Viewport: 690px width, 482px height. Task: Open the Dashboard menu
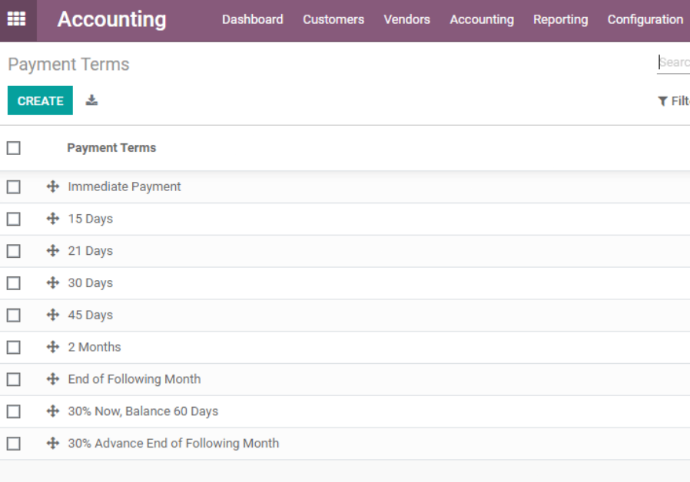click(x=253, y=19)
